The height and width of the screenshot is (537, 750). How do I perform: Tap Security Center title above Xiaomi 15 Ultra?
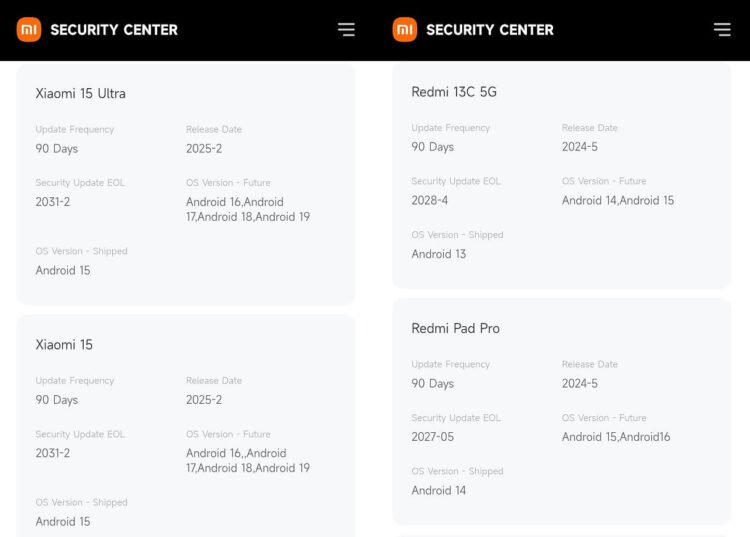(x=114, y=30)
